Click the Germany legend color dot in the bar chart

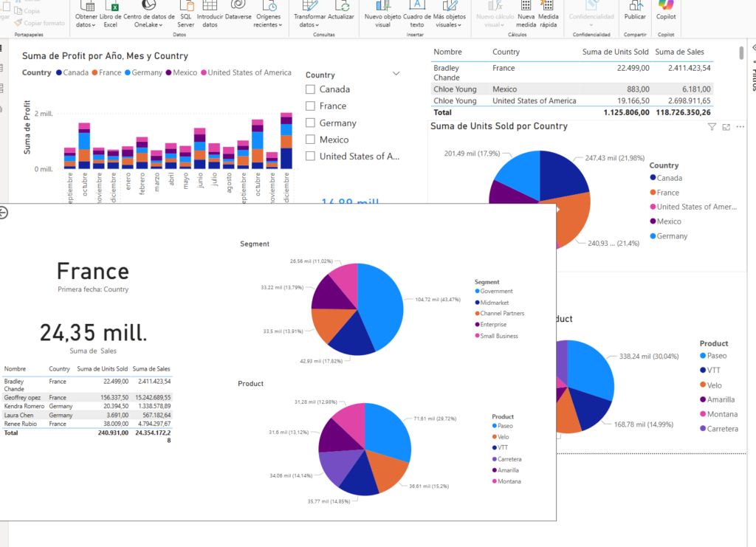pos(128,73)
